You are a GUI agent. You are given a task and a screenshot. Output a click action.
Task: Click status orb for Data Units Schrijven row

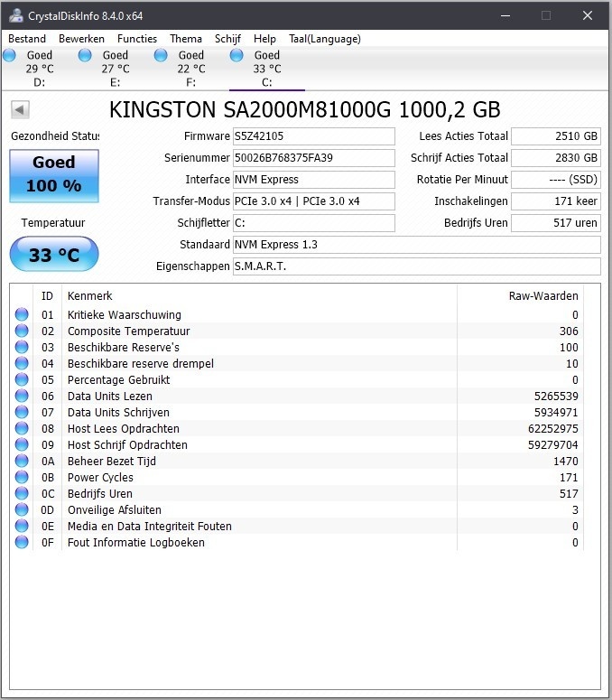(x=22, y=412)
